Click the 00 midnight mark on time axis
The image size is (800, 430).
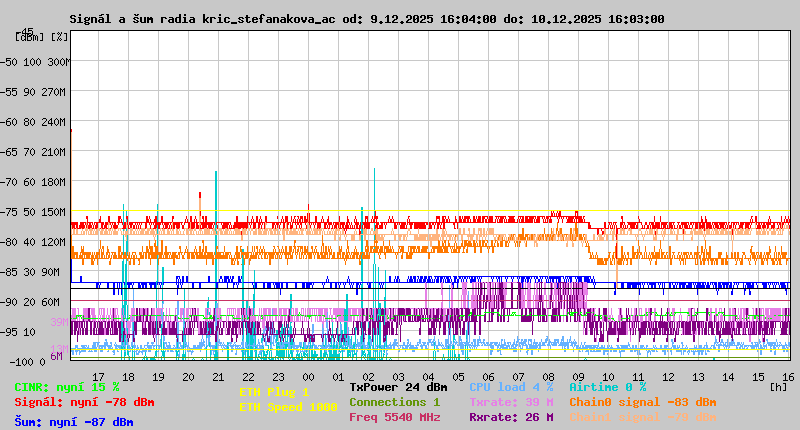[309, 377]
